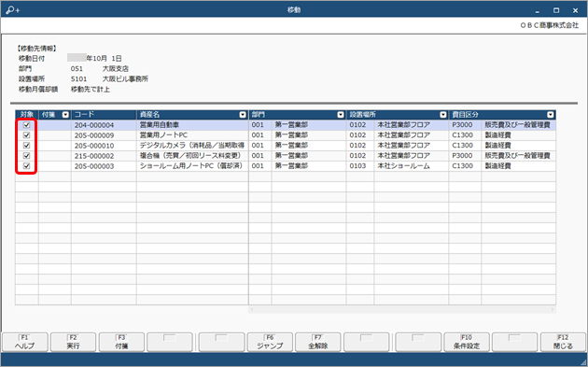This screenshot has height=367, width=588.
Task: Open the 資産名 column filter dropdown
Action: 243,115
